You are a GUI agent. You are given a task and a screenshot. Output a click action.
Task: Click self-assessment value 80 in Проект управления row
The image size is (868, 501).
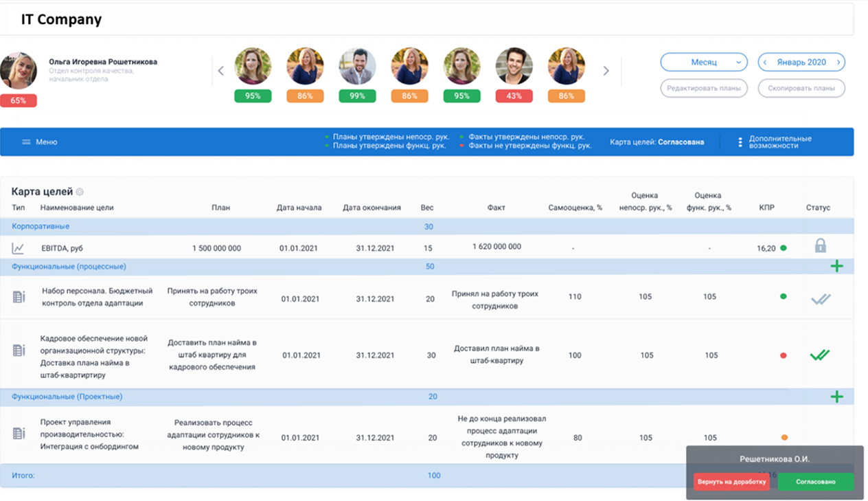(578, 438)
